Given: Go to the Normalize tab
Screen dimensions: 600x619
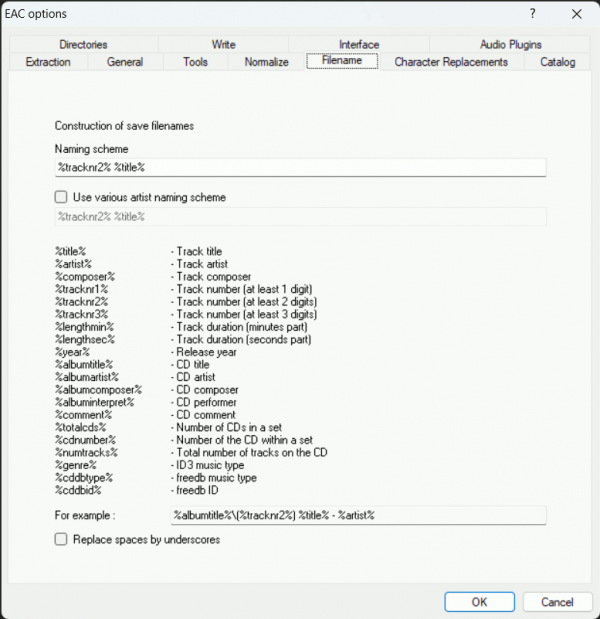Looking at the screenshot, I should click(266, 62).
